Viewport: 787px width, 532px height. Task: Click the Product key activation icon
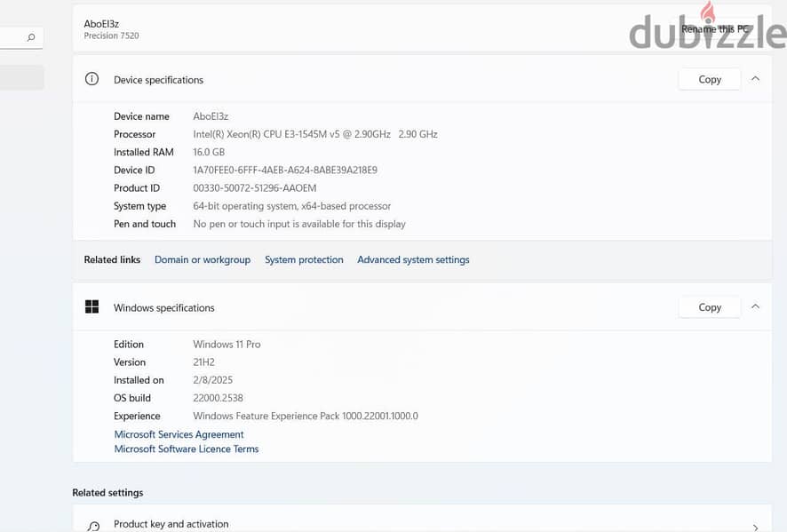tap(93, 526)
